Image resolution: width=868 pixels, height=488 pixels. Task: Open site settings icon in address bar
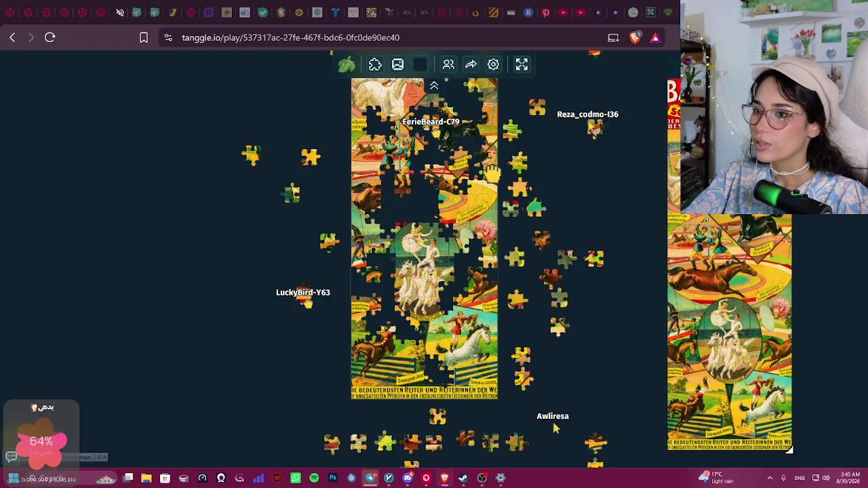[x=168, y=37]
